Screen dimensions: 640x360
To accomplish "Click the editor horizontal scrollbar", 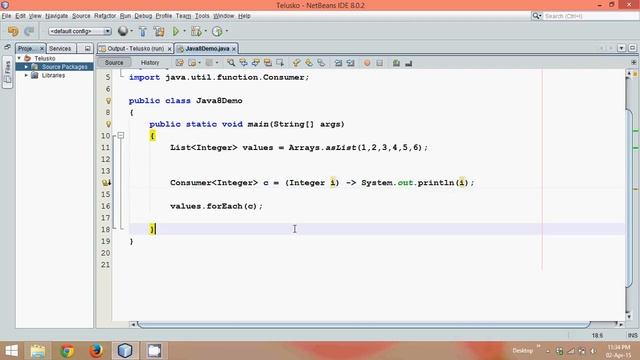I will [x=364, y=324].
